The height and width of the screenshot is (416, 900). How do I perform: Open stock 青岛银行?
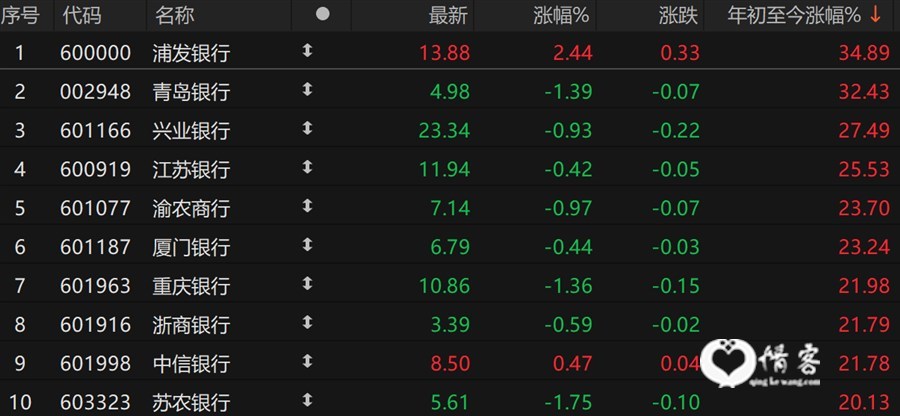[192, 92]
